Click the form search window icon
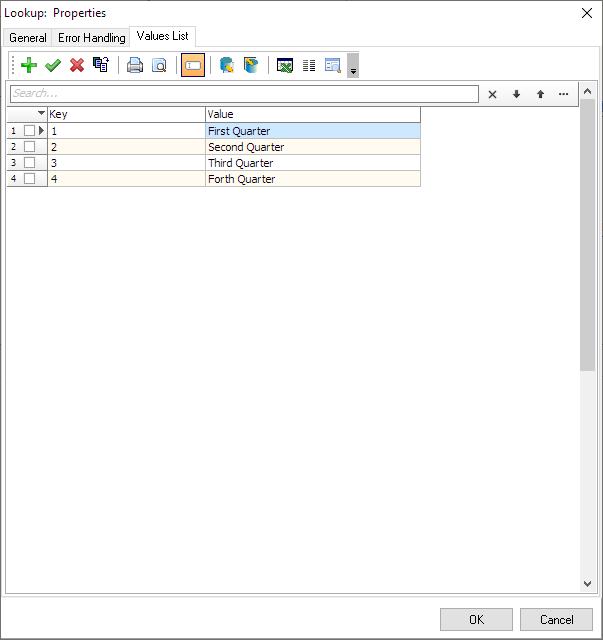 point(333,65)
